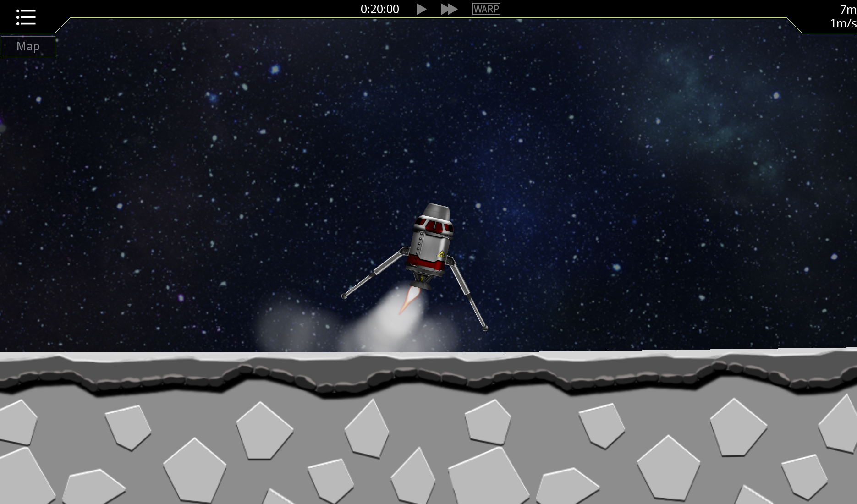Open the game menu with the list icon

[26, 16]
